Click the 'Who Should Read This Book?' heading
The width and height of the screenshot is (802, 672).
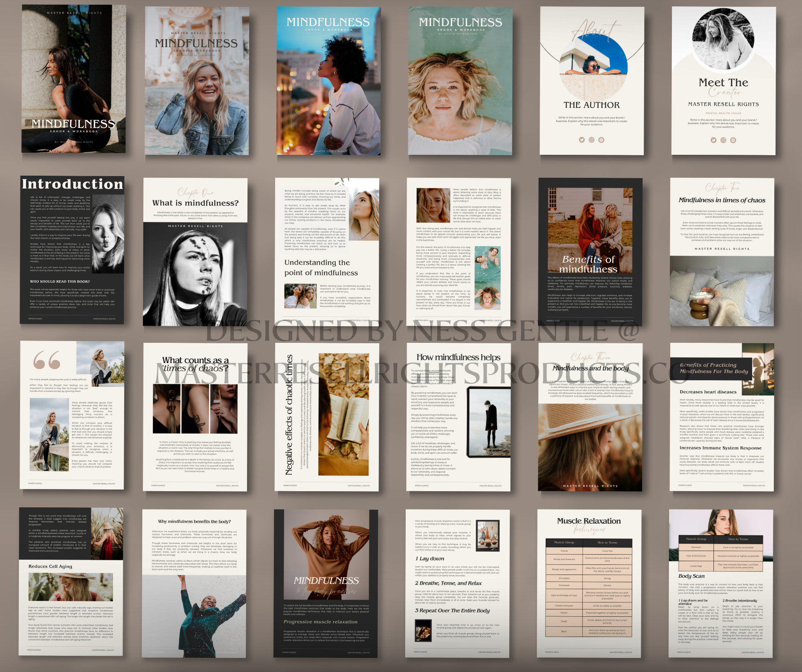pos(60,281)
